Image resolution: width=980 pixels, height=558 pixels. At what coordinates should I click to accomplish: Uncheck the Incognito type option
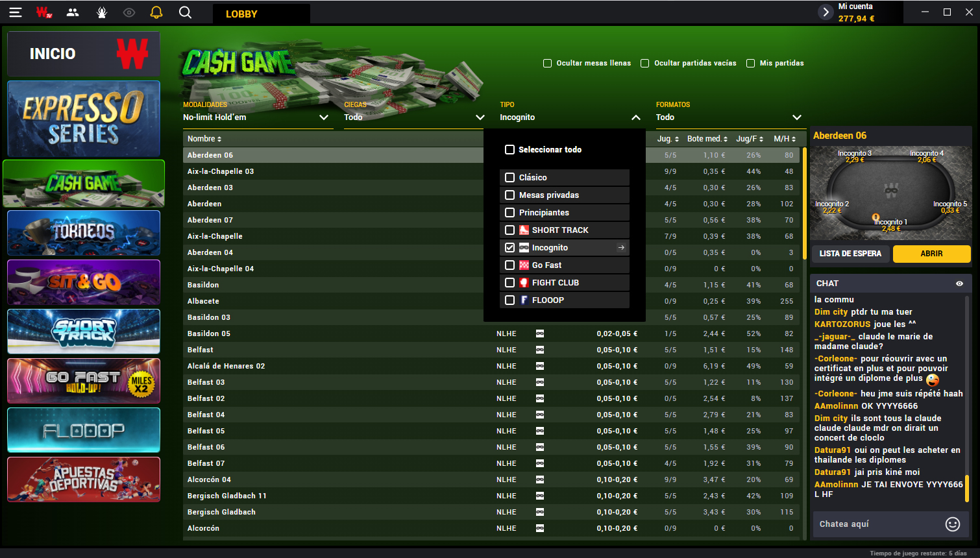509,247
